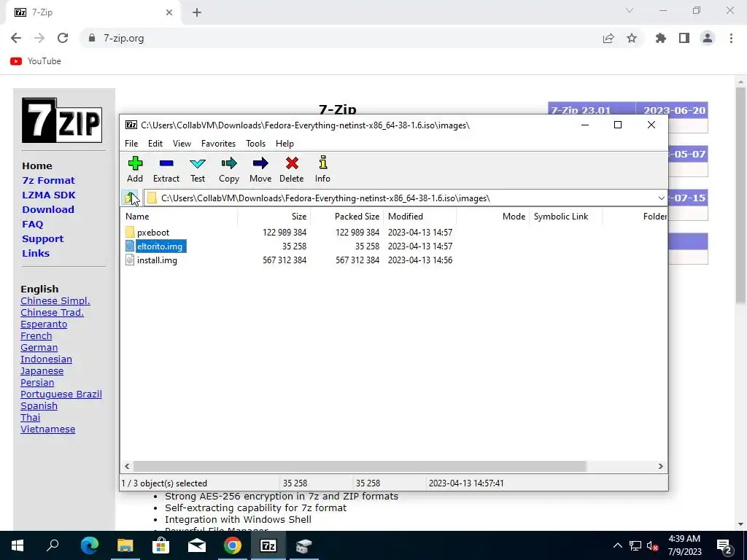Go back in Chrome
The width and height of the screenshot is (747, 560).
[16, 38]
